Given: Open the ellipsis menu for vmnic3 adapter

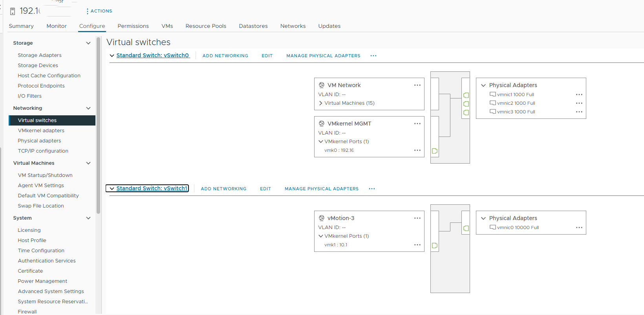Looking at the screenshot, I should coord(579,112).
